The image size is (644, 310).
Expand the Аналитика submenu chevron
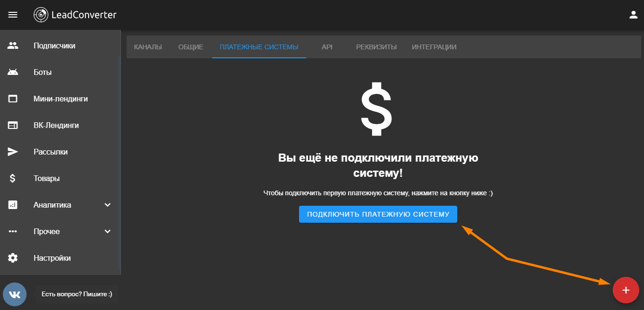point(108,205)
